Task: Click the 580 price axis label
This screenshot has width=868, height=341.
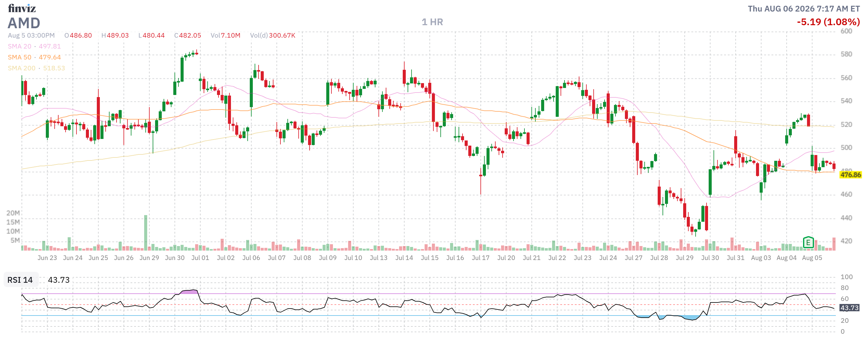Action: [846, 54]
